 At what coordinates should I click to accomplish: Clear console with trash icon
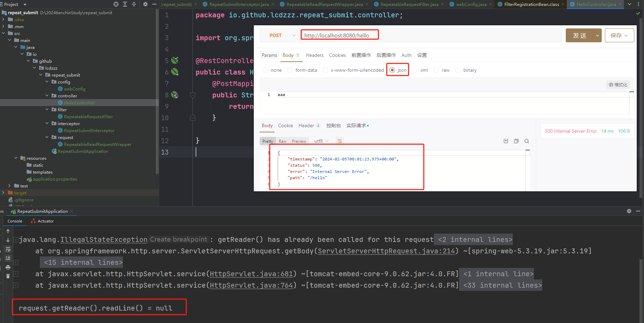[8, 276]
